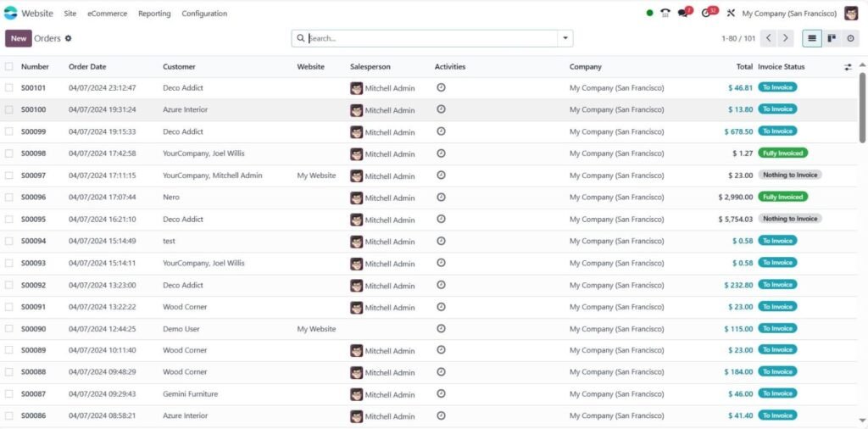This screenshot has width=868, height=429.
Task: Expand the search options dropdown arrow
Action: click(565, 38)
